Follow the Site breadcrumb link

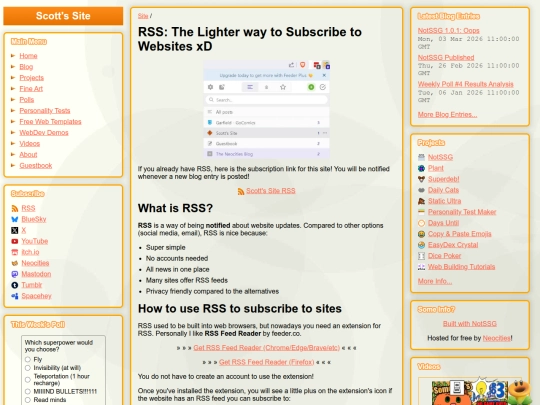coord(143,16)
